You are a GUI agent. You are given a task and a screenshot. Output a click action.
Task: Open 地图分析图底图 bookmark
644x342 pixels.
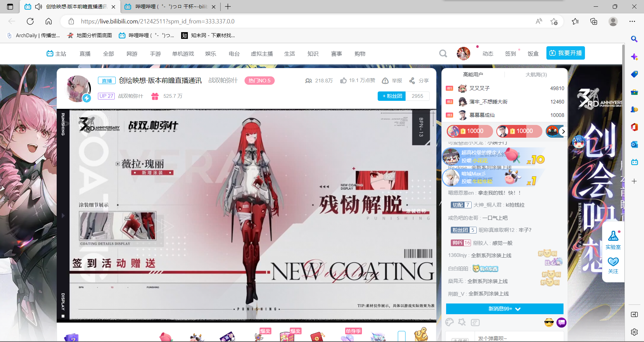pyautogui.click(x=90, y=36)
